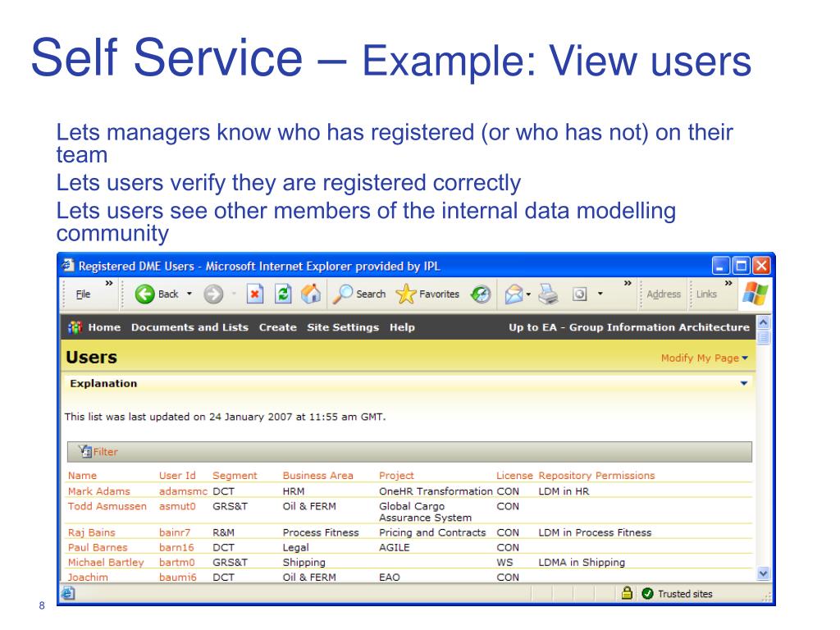Select the Pricing and Contracts cell
840x630 pixels.
point(432,532)
